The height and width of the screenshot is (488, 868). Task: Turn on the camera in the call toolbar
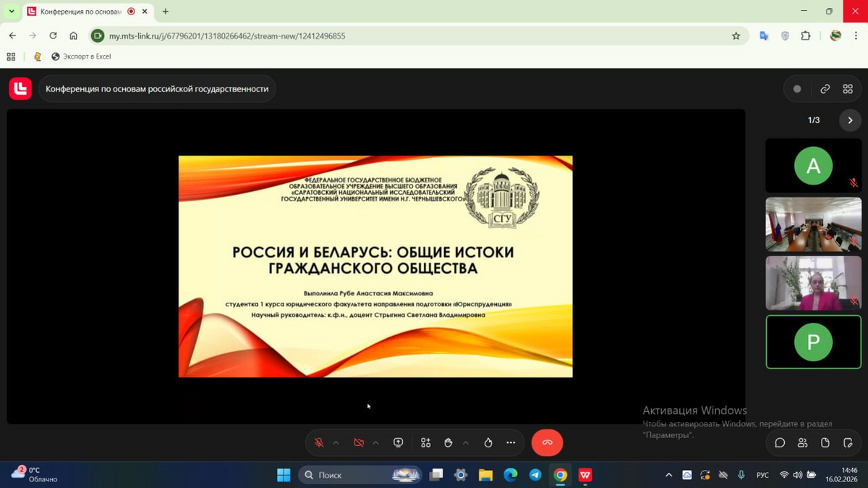pos(359,442)
